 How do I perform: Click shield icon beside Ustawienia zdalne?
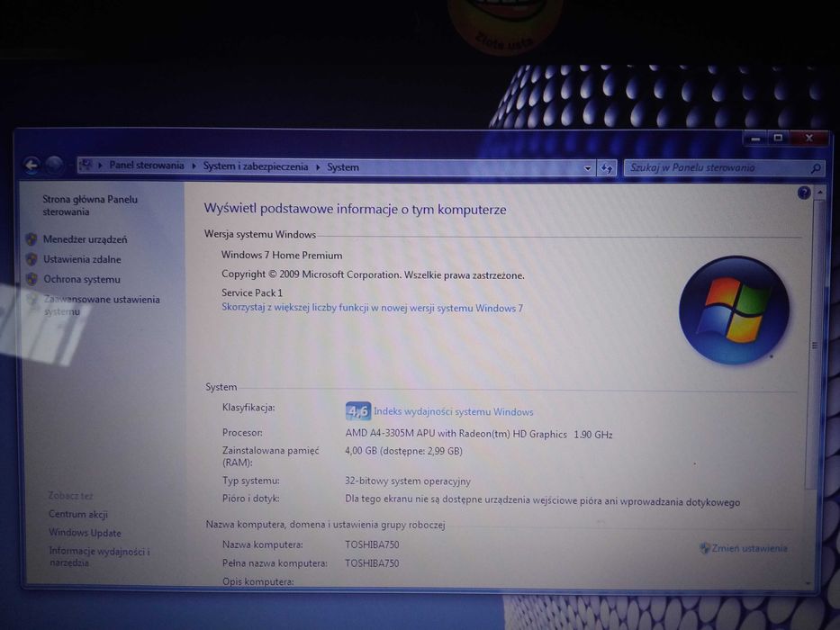point(32,259)
